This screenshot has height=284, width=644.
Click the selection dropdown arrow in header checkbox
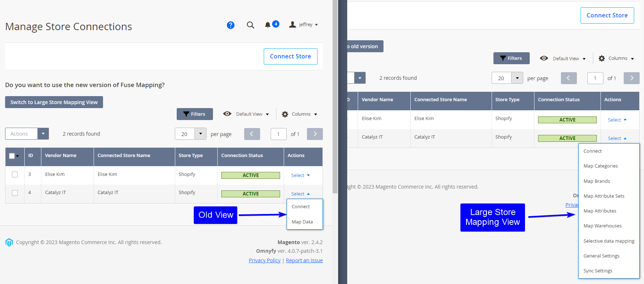17,156
